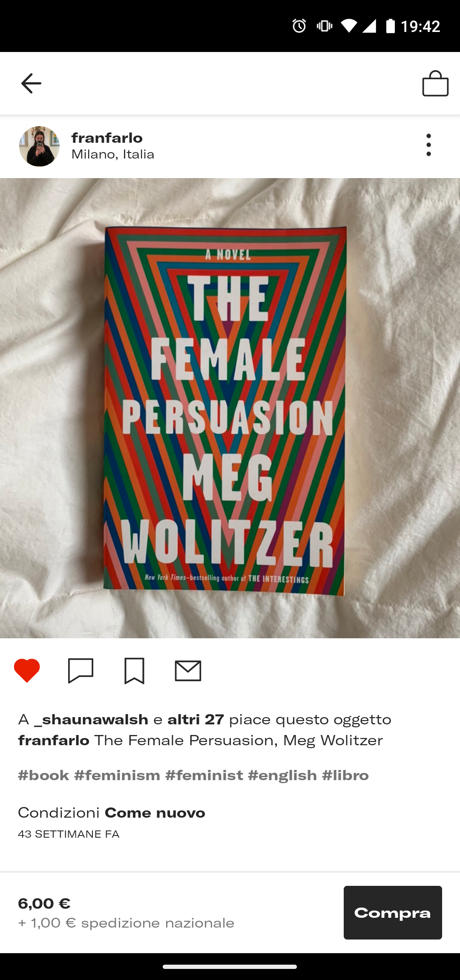The height and width of the screenshot is (980, 460).
Task: Tap the franfarlo username in header
Action: 107,138
